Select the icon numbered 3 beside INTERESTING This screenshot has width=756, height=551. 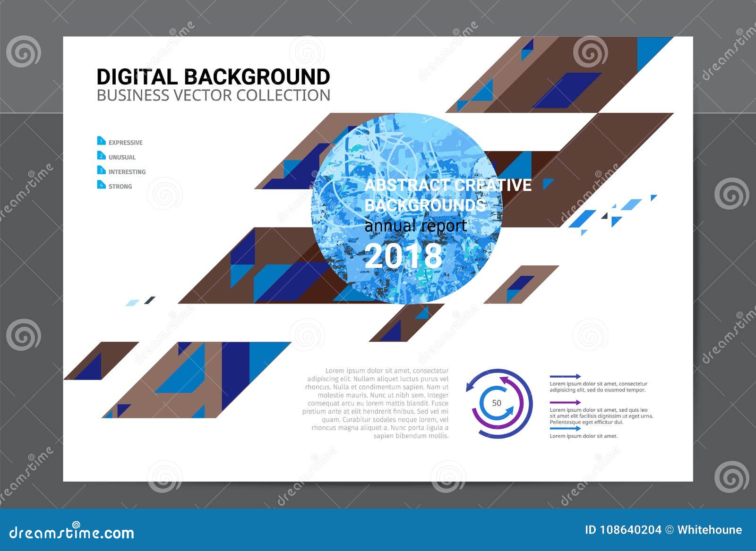coord(101,171)
